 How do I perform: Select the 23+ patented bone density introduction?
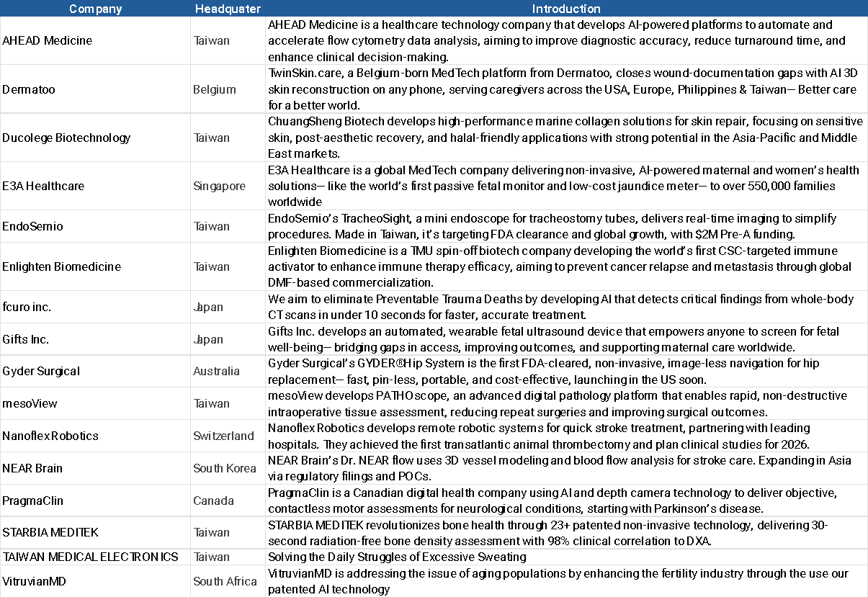click(566, 532)
